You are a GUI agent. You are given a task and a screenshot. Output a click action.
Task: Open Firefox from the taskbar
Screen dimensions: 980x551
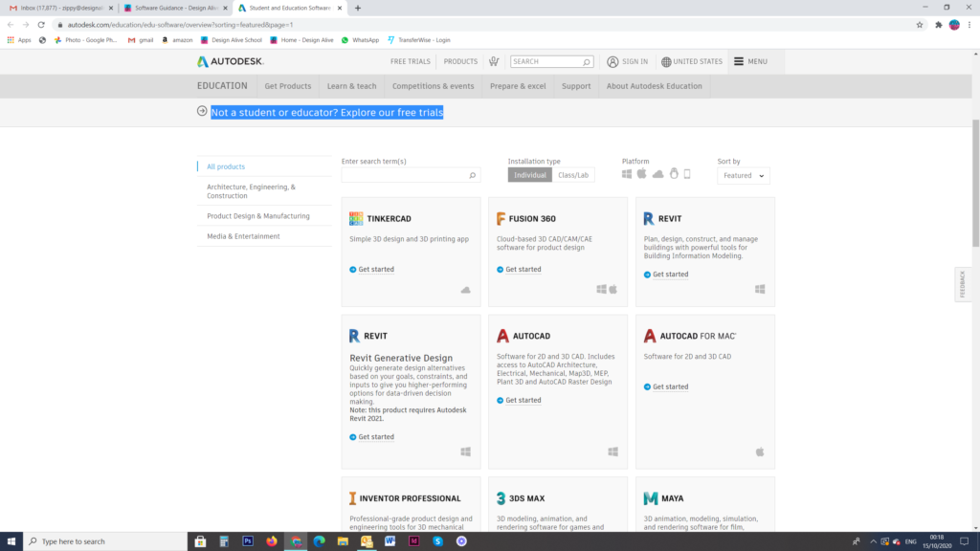[272, 541]
